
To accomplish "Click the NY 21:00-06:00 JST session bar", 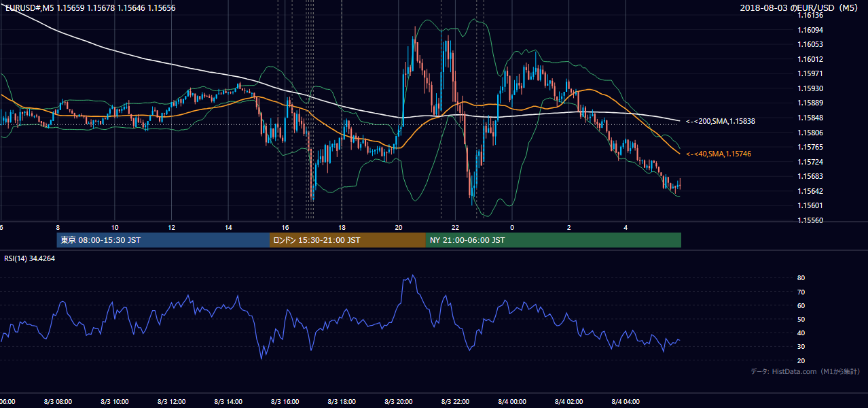I will click(x=554, y=240).
